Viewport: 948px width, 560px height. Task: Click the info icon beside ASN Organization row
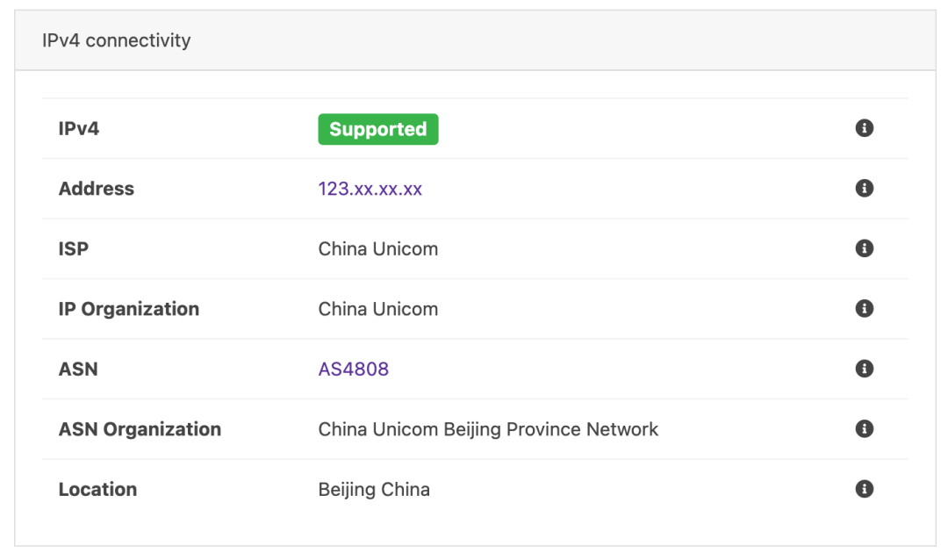pyautogui.click(x=864, y=429)
